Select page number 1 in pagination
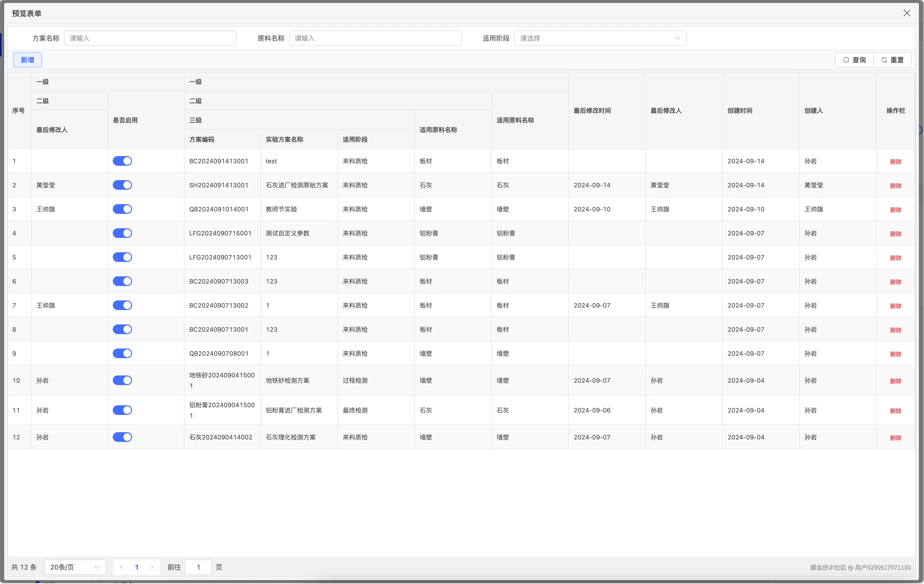Image resolution: width=924 pixels, height=584 pixels. [x=137, y=567]
